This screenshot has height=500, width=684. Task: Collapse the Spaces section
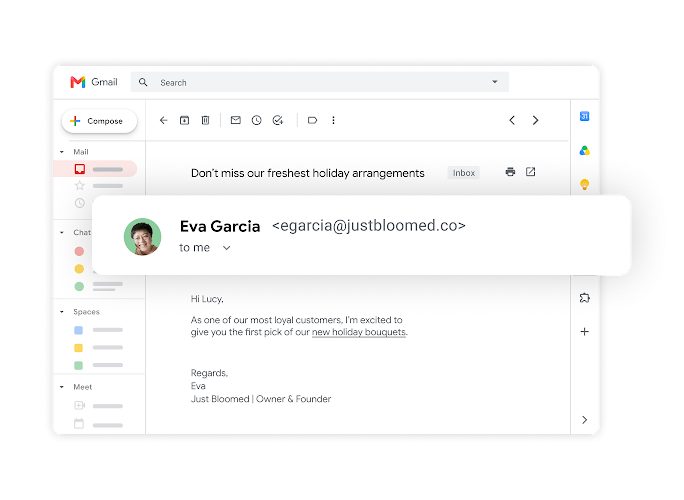click(62, 312)
